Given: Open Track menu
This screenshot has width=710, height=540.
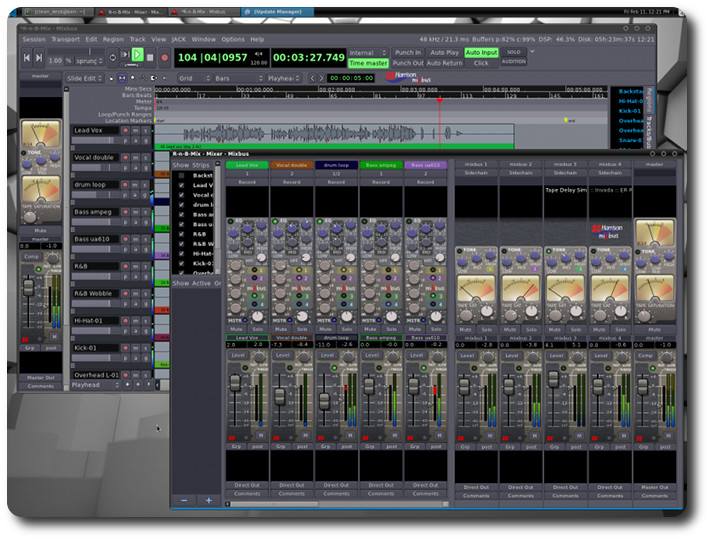Looking at the screenshot, I should coord(138,39).
